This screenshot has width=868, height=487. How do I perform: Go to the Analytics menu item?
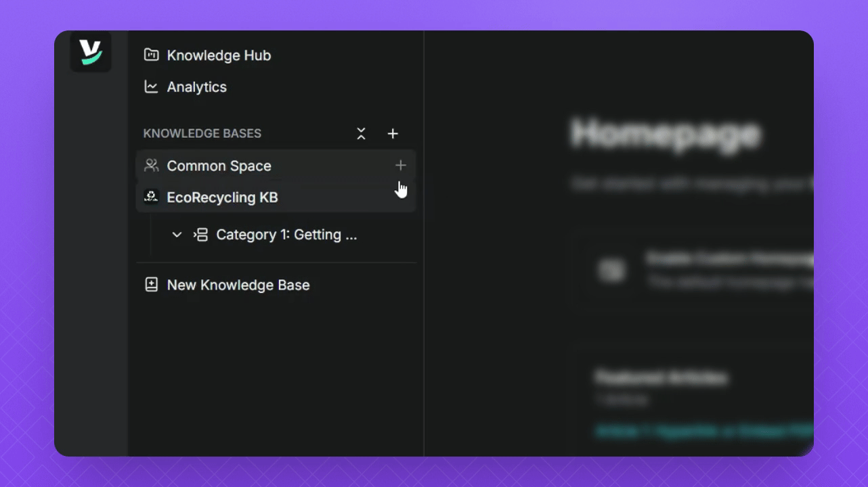(x=196, y=87)
